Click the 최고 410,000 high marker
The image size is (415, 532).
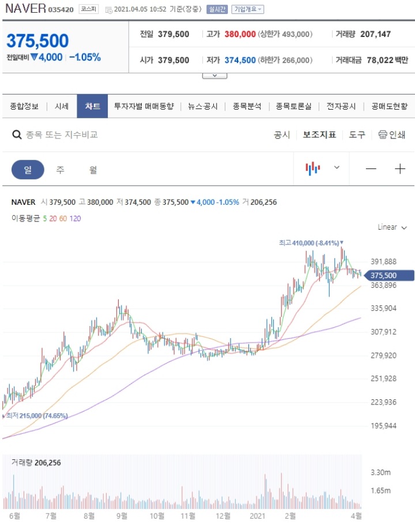311,243
